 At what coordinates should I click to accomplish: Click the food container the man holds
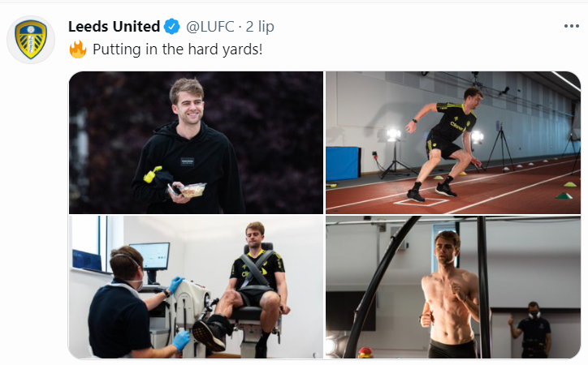tap(193, 190)
